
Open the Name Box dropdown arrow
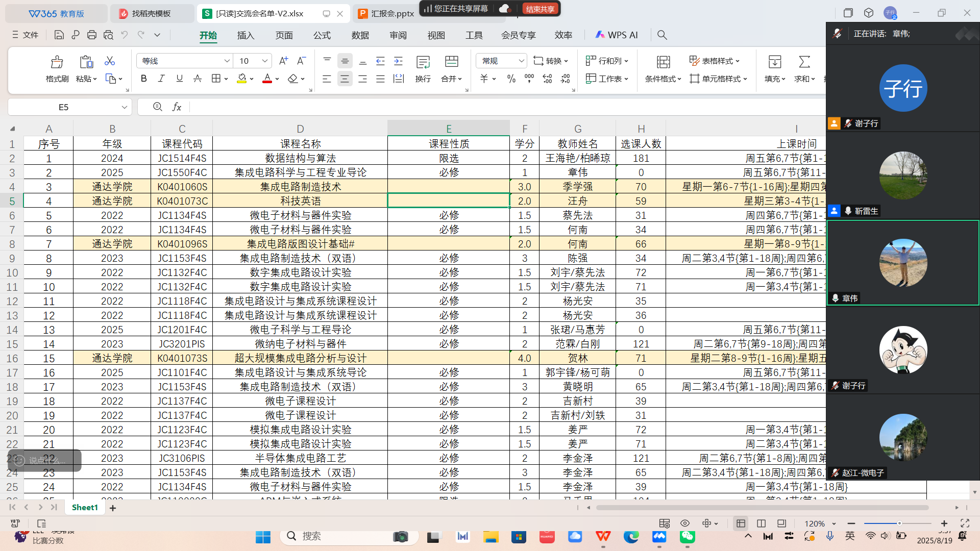tap(124, 107)
